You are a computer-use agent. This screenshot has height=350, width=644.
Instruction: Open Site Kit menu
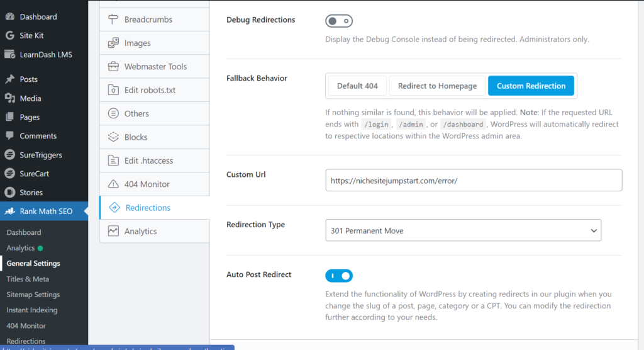pos(44,35)
